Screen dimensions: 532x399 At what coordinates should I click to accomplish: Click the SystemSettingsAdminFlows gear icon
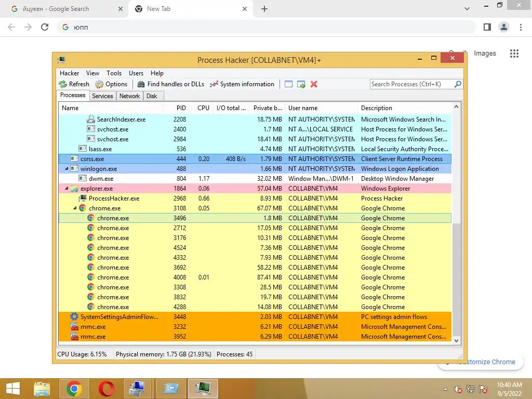[x=74, y=316]
